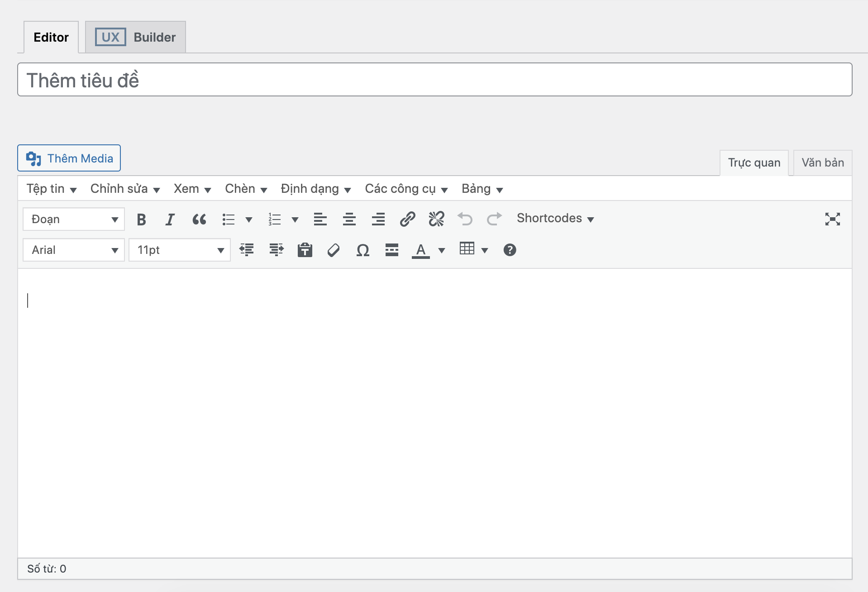Viewport: 868px width, 592px height.
Task: Clear formatting with the eraser icon
Action: [x=334, y=250]
